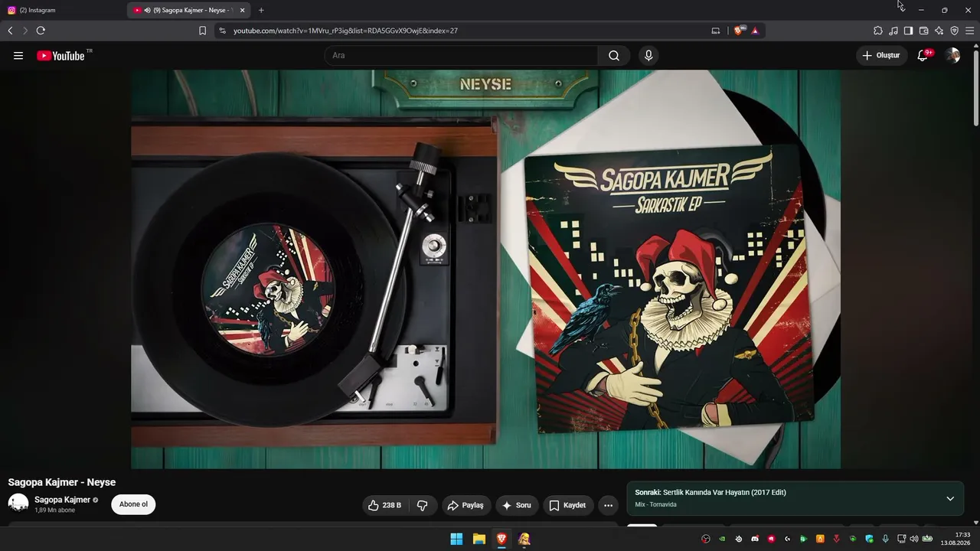The image size is (980, 551).
Task: Open the Windows Start menu
Action: pyautogui.click(x=456, y=539)
